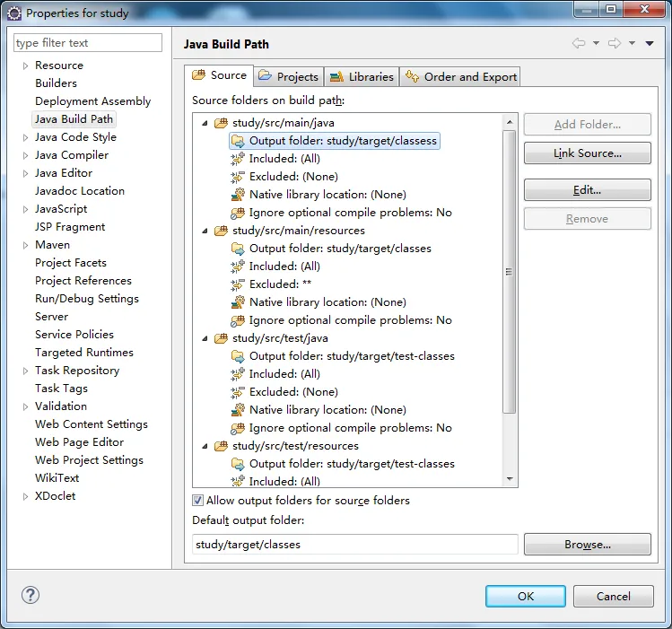The height and width of the screenshot is (629, 672).
Task: Click Ignore optional compile problems icon under src/main/java
Action: pos(238,213)
